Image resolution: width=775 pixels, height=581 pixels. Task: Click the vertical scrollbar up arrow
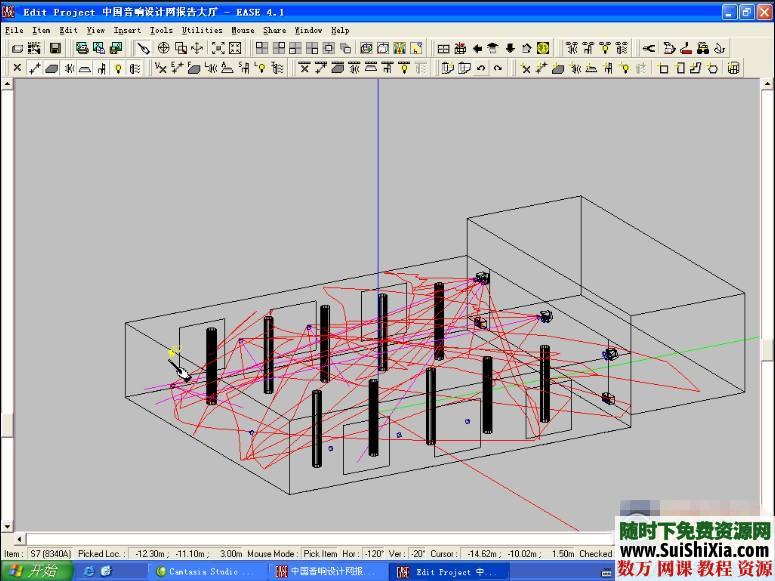pyautogui.click(x=767, y=83)
